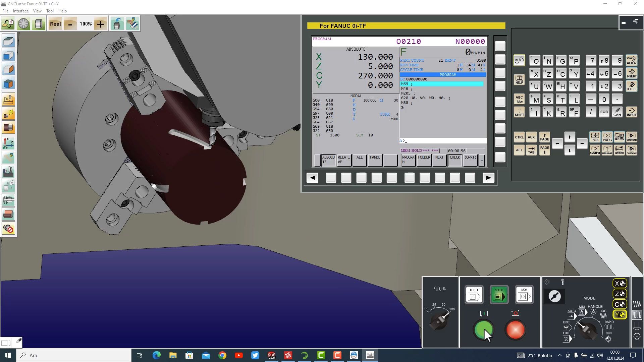The height and width of the screenshot is (362, 644).
Task: Click the Real view mode button
Action: click(x=55, y=24)
